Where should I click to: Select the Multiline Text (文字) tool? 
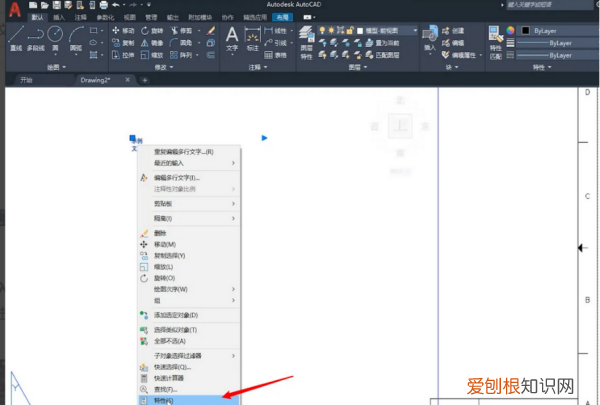(x=232, y=39)
